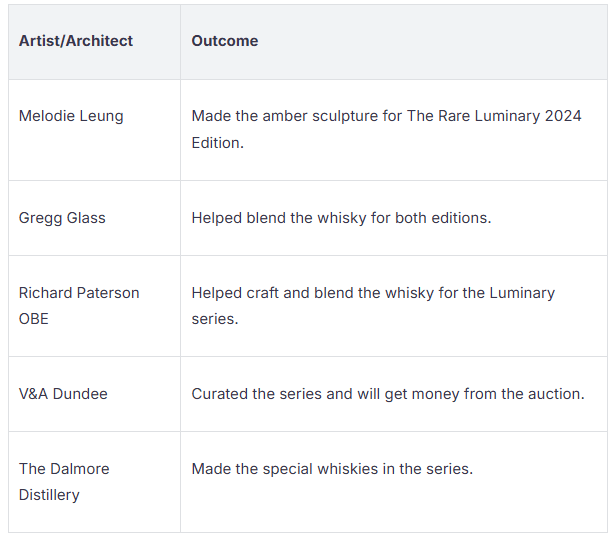
Task: Click the words 'both editions' in Glass row
Action: (x=443, y=218)
